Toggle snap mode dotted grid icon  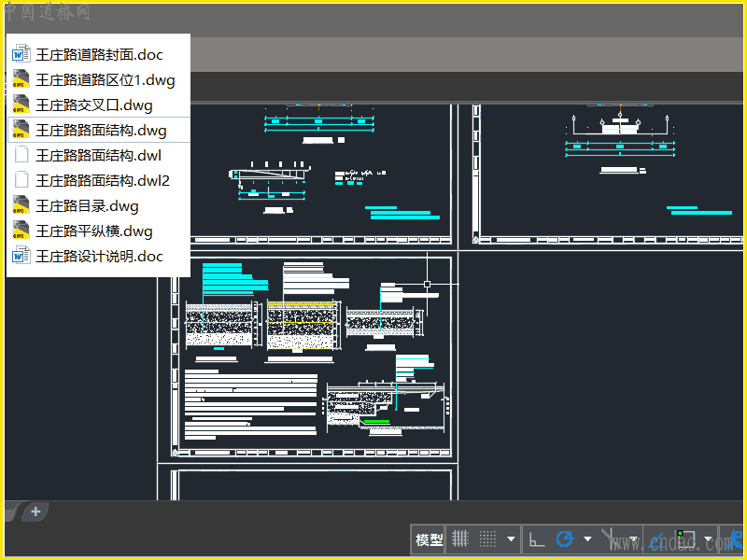(487, 539)
